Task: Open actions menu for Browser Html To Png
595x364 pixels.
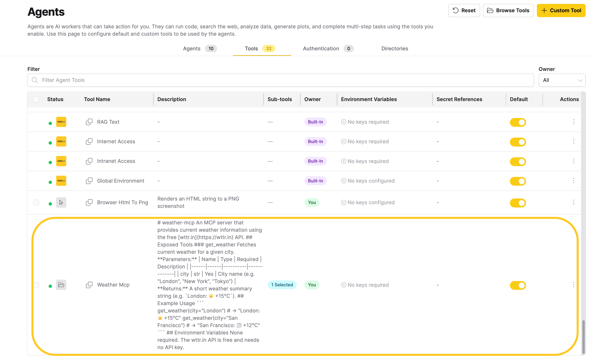Action: [574, 202]
